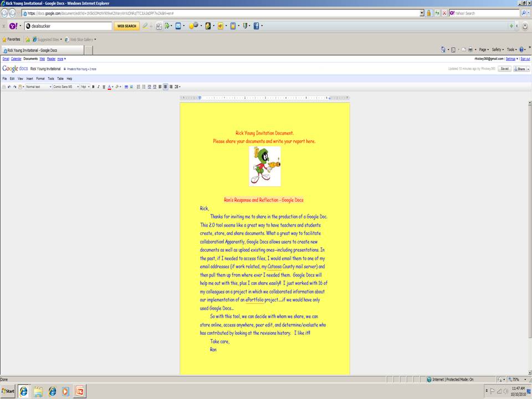Open the Yahoo! toolbar logo
532x399 pixels.
pyautogui.click(x=13, y=26)
